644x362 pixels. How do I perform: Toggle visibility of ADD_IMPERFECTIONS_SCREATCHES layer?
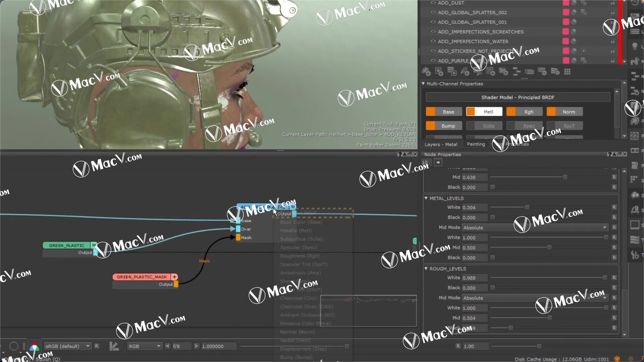point(432,32)
